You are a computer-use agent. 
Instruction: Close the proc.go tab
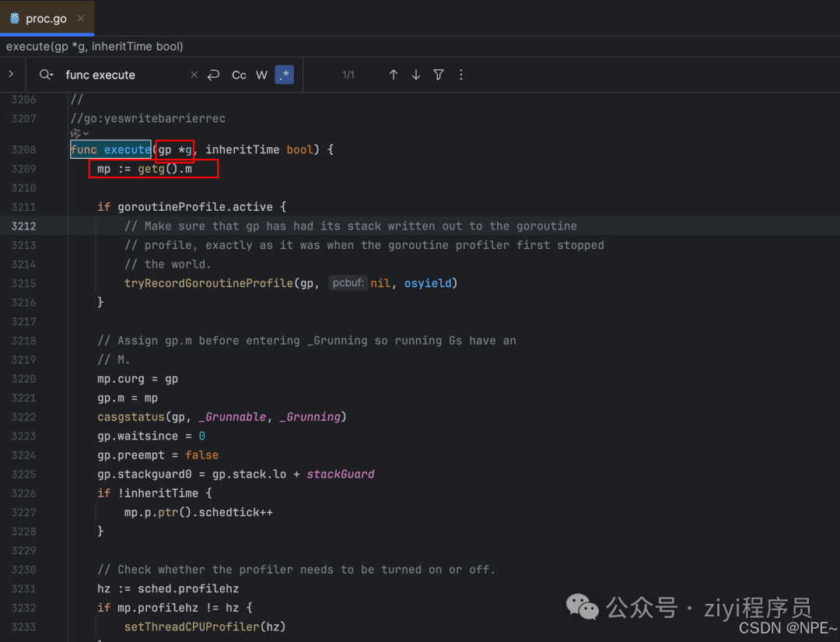point(81,18)
